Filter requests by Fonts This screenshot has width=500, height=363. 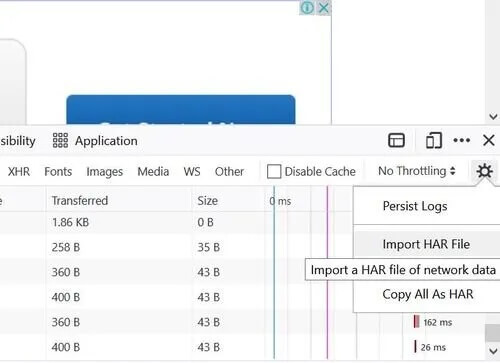[x=58, y=172]
